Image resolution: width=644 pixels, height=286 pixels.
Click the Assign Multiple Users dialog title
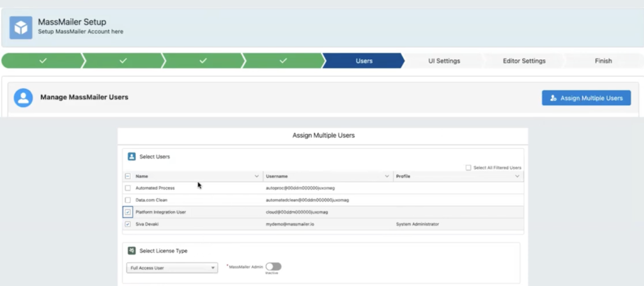click(x=323, y=135)
